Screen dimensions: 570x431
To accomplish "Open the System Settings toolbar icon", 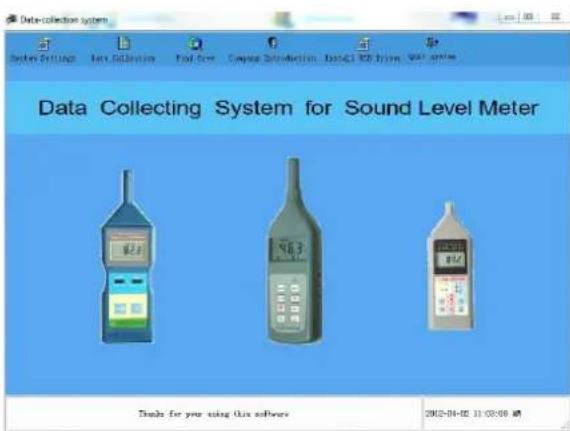I will point(44,44).
